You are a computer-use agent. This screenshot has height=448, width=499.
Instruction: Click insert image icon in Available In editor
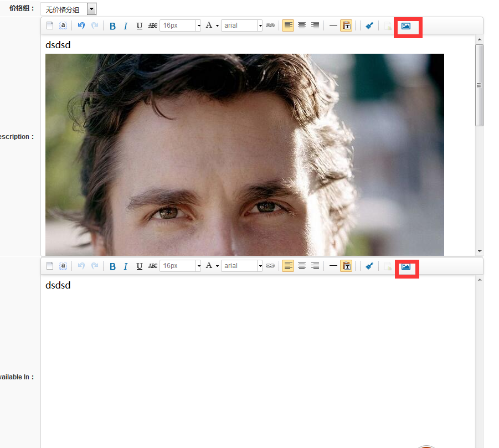pyautogui.click(x=406, y=266)
